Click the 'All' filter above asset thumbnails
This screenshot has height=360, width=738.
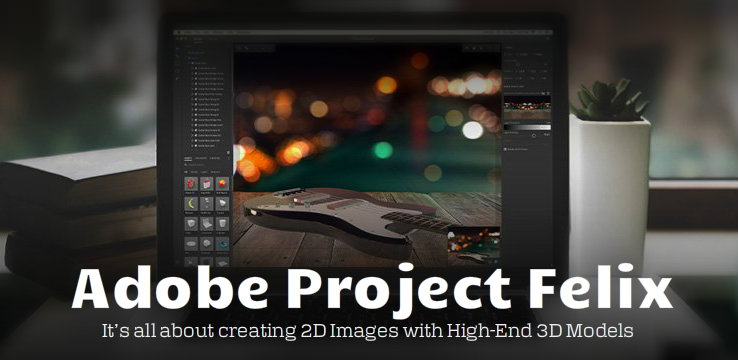(185, 172)
